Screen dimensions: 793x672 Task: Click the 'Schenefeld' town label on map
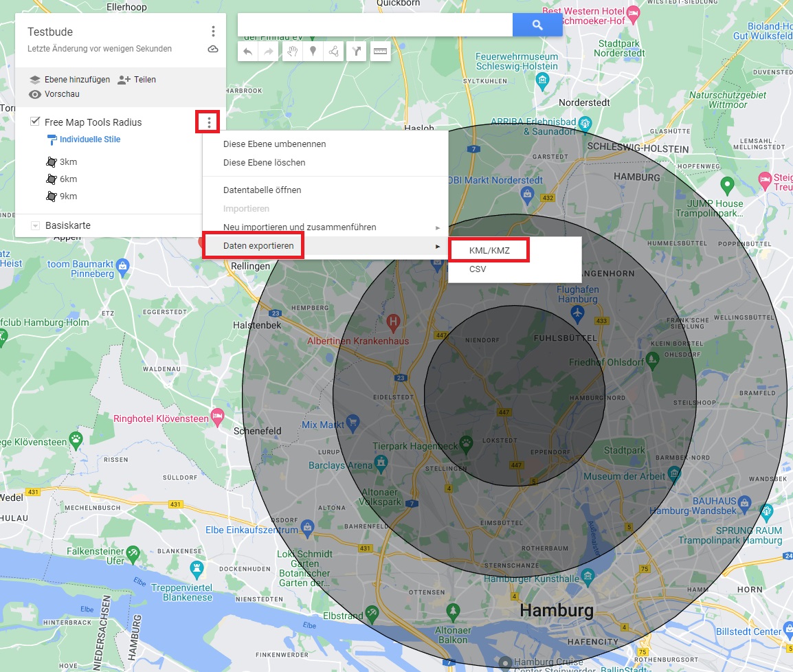click(x=258, y=431)
